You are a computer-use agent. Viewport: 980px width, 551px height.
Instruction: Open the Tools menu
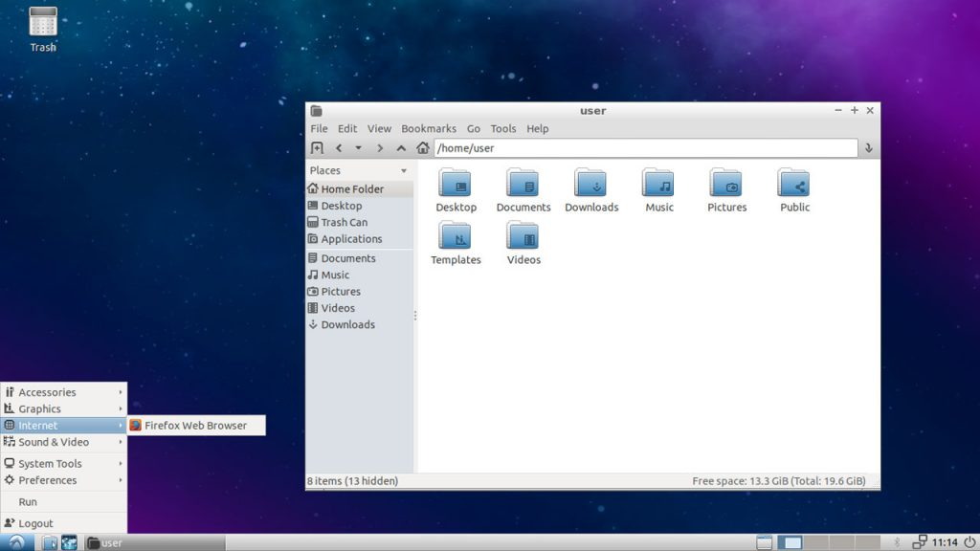[x=503, y=129]
